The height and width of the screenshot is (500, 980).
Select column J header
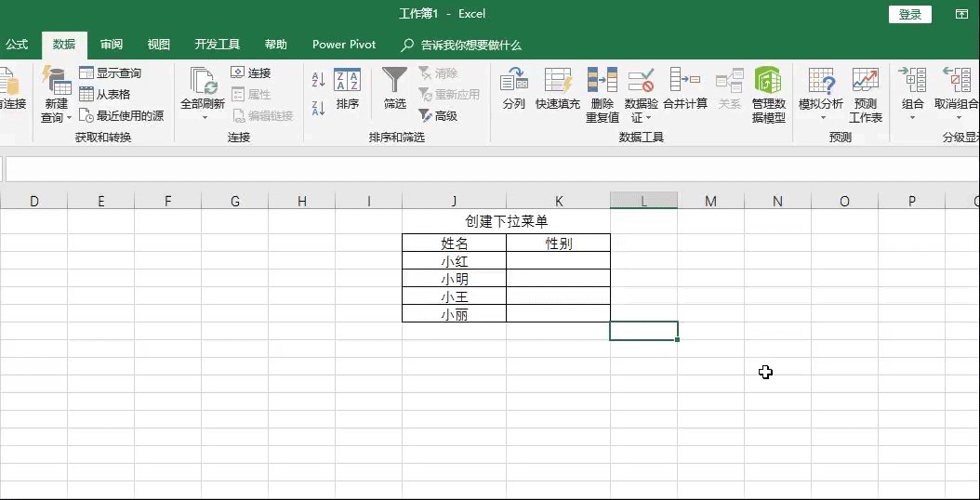454,201
